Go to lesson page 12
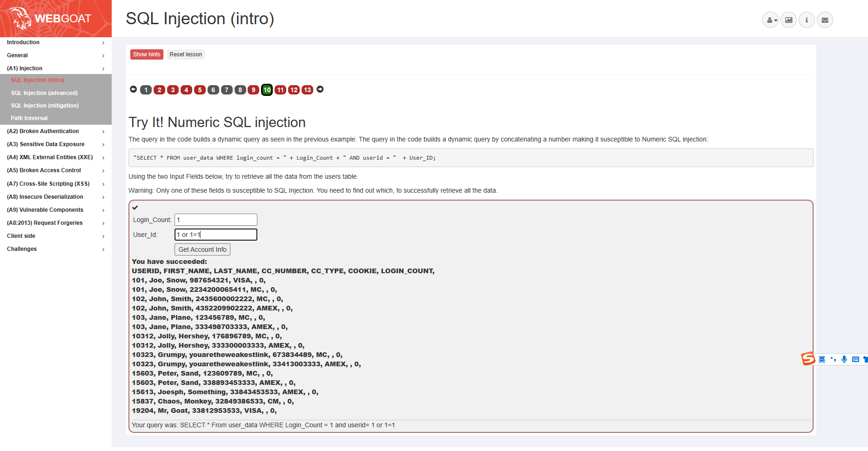Screen dimensions: 868x451 tap(294, 90)
